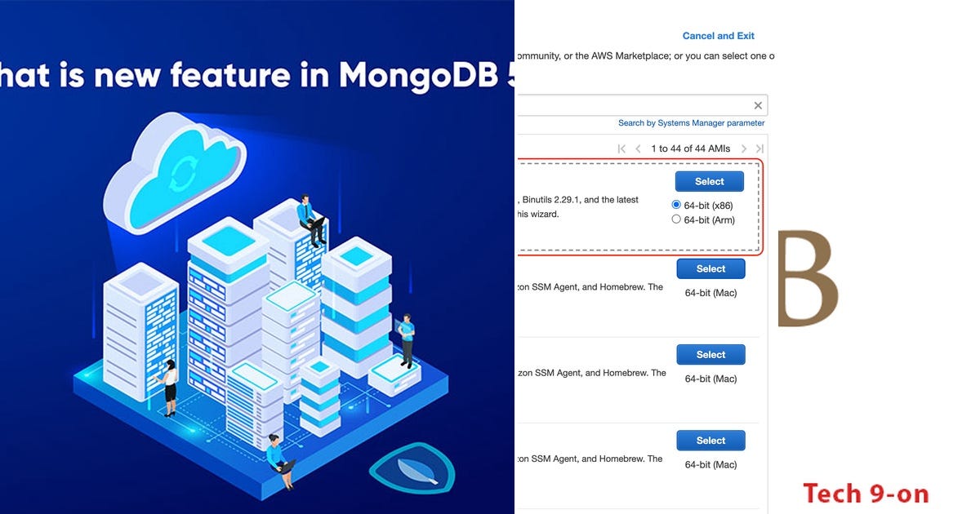The width and height of the screenshot is (980, 514).
Task: Open Search by Systems Manager parameter
Action: pos(691,122)
